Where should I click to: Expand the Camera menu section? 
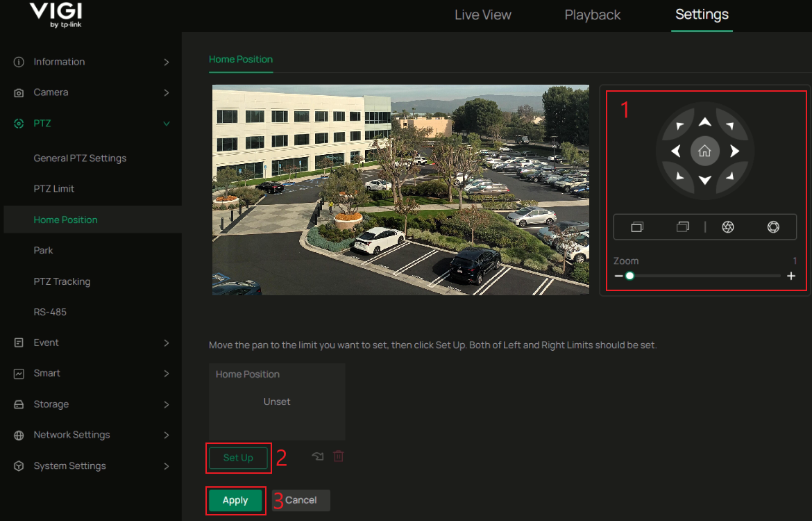point(90,92)
